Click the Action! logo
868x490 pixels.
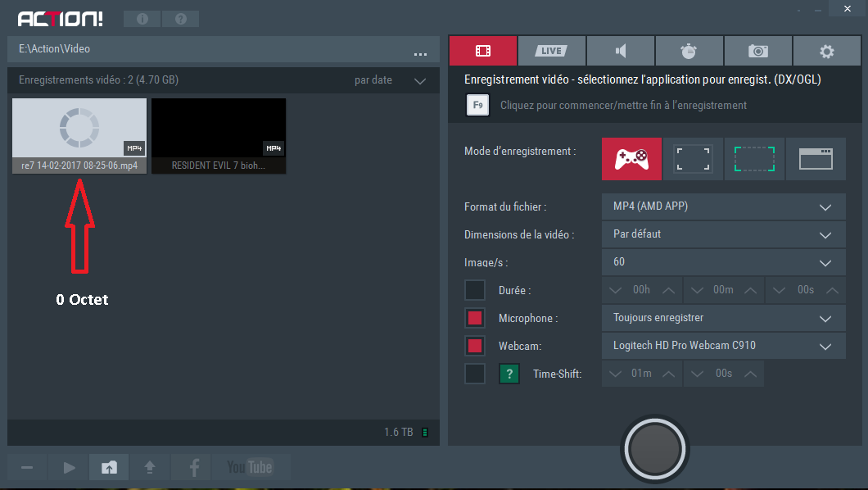(61, 19)
